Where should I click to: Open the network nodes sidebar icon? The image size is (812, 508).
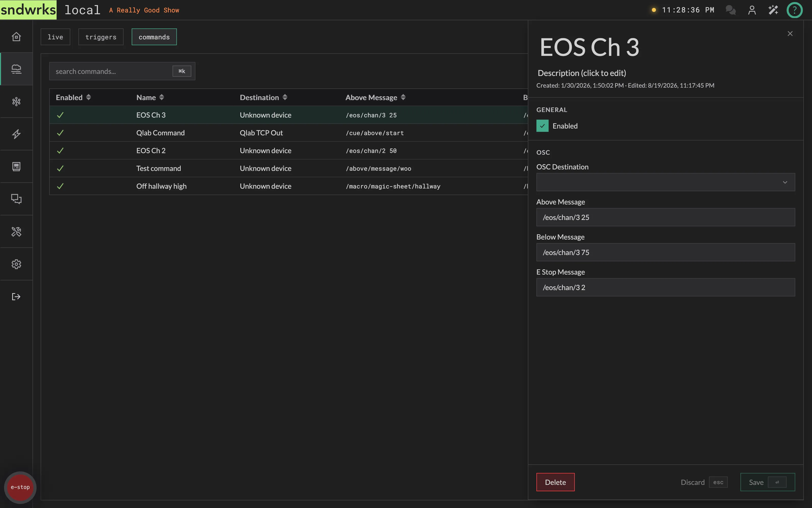click(x=16, y=101)
